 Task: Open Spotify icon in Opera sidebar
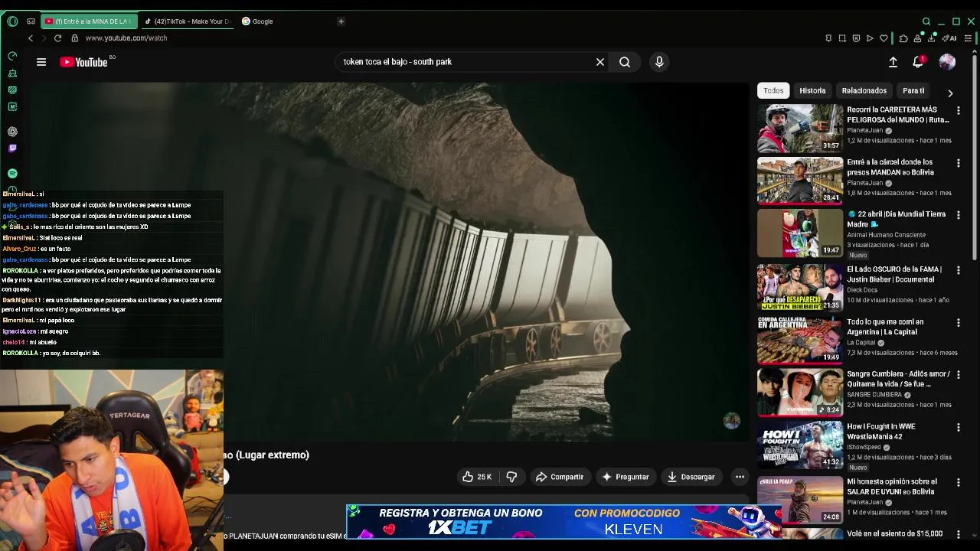pos(12,174)
